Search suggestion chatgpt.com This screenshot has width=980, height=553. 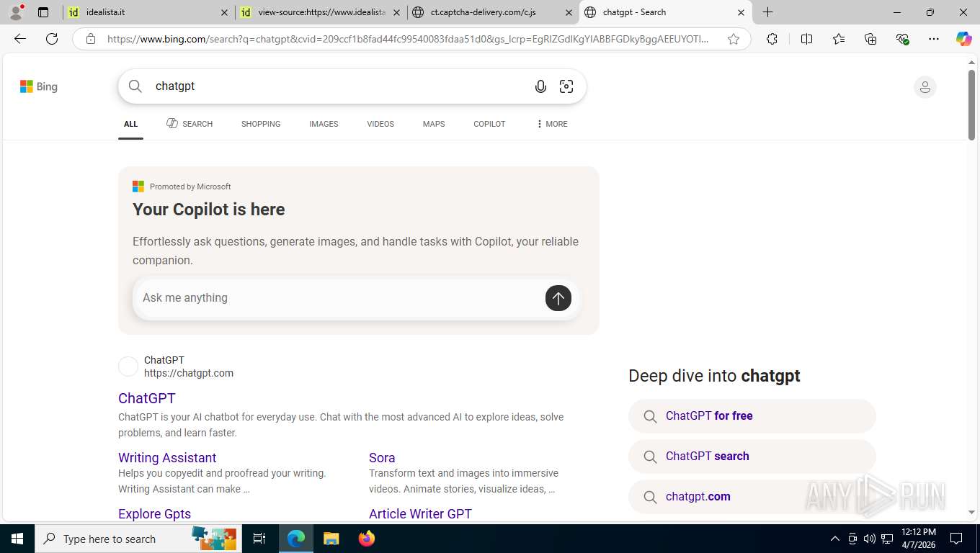tap(752, 497)
